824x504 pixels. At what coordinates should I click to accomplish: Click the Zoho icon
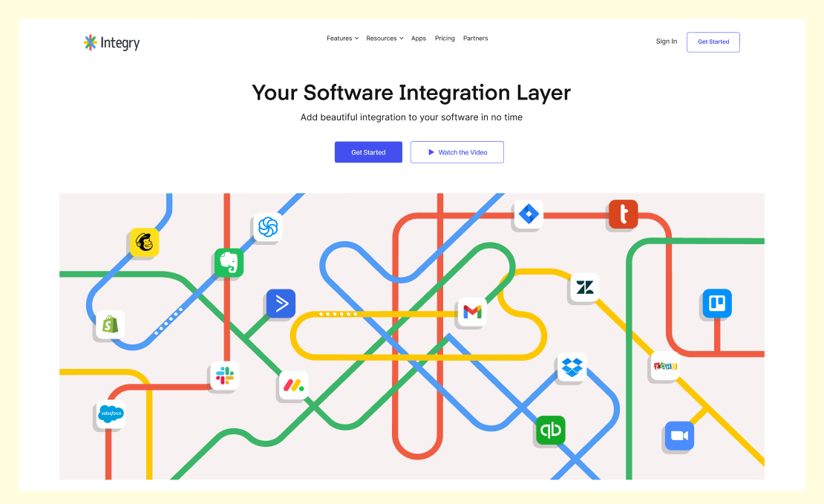coord(665,366)
